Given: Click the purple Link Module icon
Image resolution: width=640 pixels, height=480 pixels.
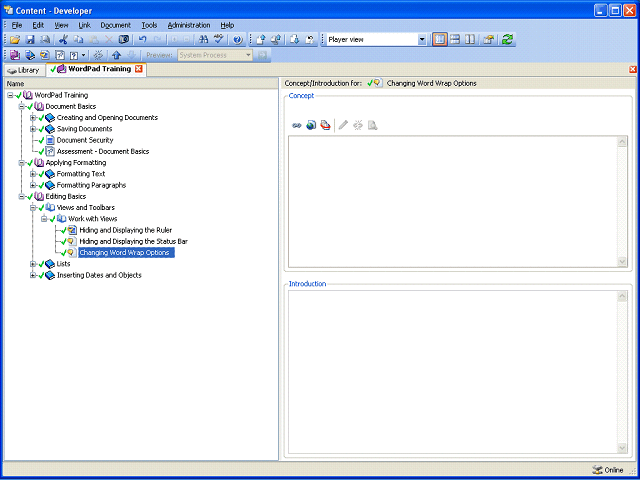Looking at the screenshot, I should point(15,55).
